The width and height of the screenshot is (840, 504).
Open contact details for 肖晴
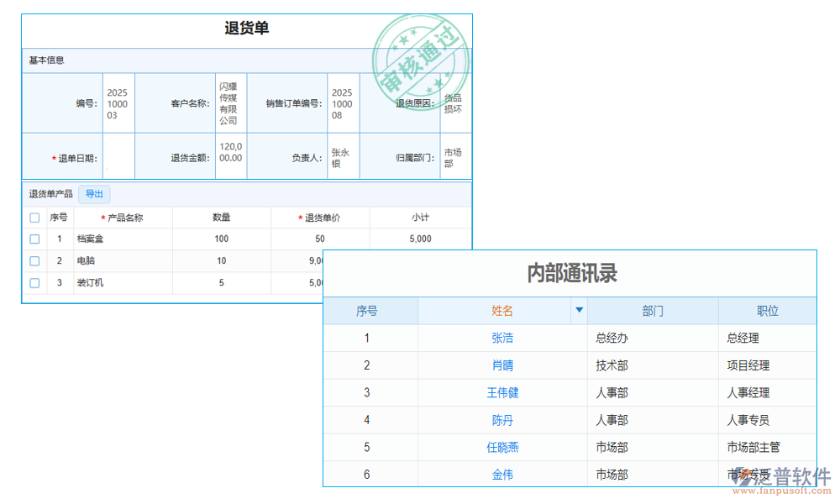pos(501,365)
